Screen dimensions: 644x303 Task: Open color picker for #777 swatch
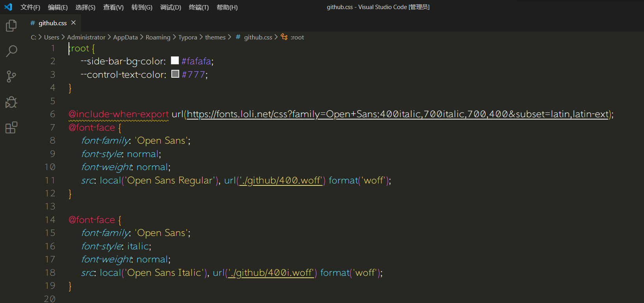tap(175, 74)
